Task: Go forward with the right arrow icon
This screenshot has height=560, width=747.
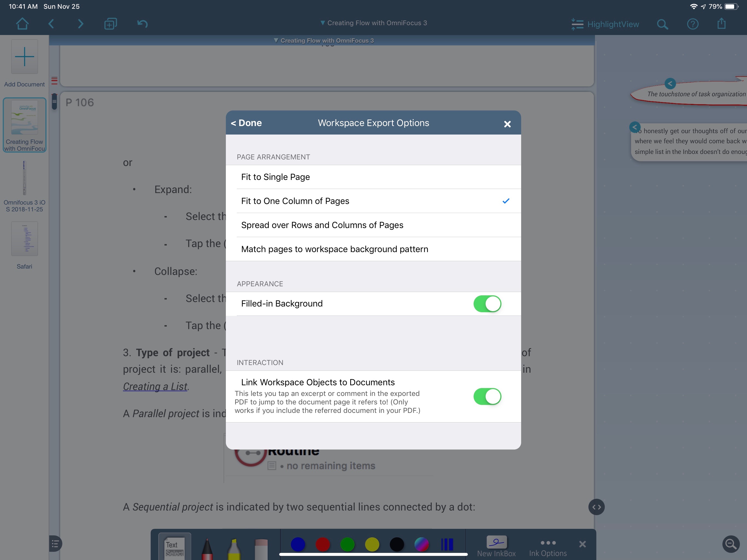Action: 80,24
